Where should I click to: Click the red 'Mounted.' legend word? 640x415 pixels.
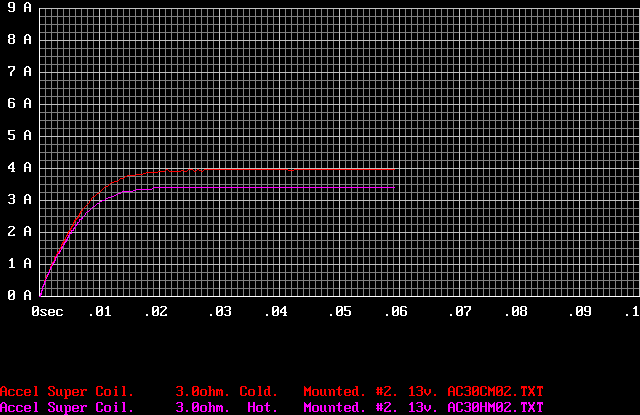pyautogui.click(x=334, y=392)
